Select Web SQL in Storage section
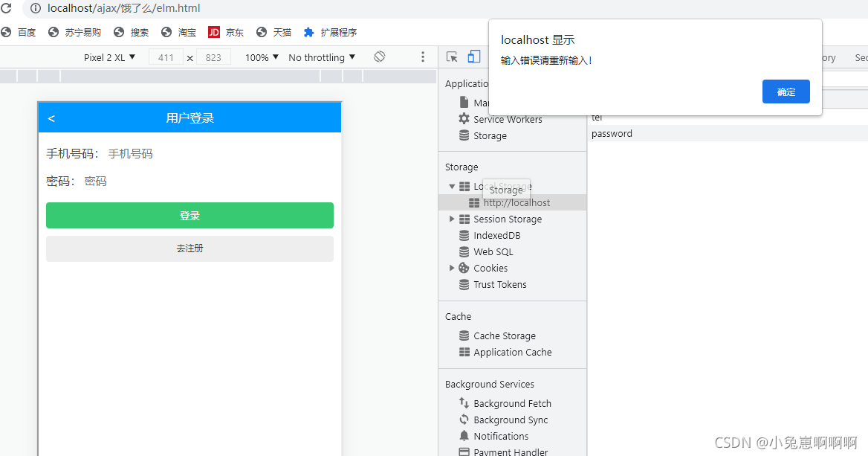This screenshot has height=456, width=868. click(x=493, y=252)
